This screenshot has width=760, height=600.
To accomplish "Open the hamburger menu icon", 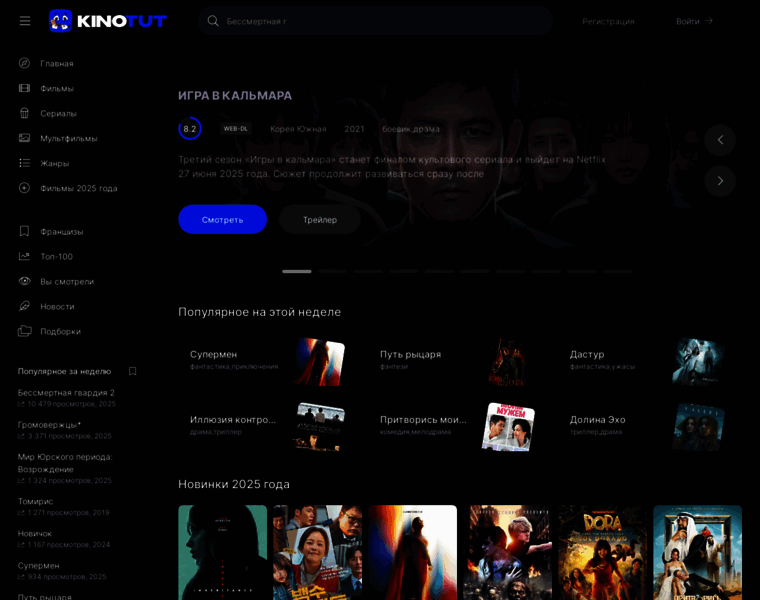I will (x=25, y=21).
